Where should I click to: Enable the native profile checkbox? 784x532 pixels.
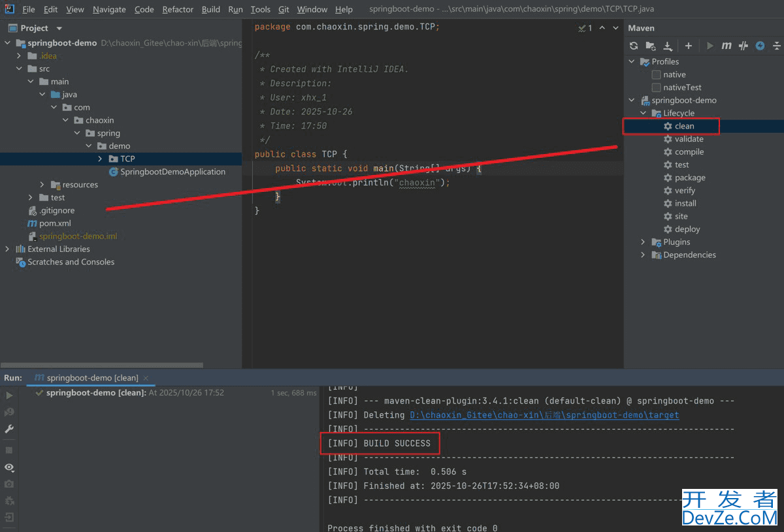pyautogui.click(x=656, y=74)
